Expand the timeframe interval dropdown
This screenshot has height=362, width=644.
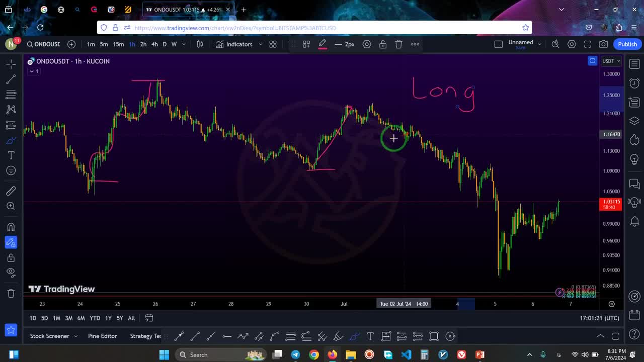click(184, 44)
